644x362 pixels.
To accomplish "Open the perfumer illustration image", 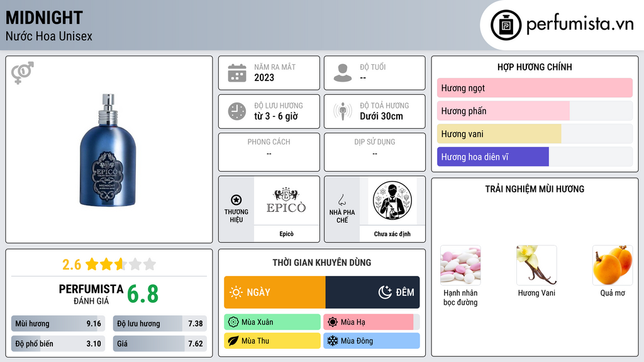I will [x=392, y=200].
